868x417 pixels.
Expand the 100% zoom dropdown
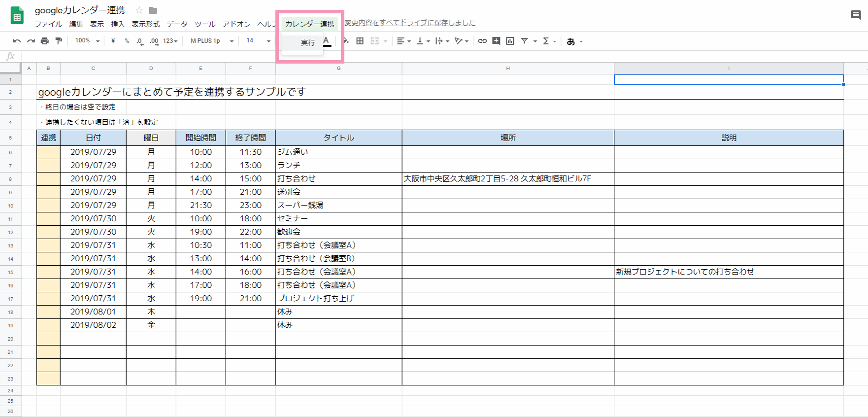[87, 41]
